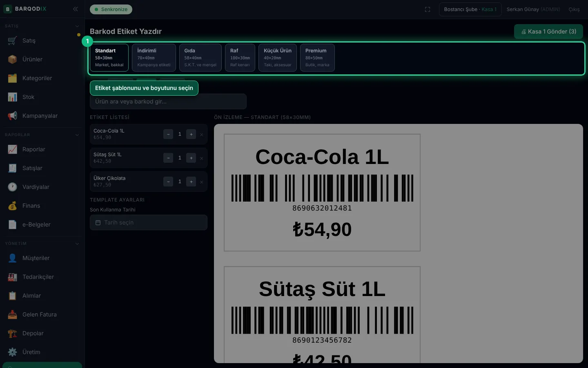Select the Gıda 58×40mm template
The image size is (588, 368).
[200, 58]
